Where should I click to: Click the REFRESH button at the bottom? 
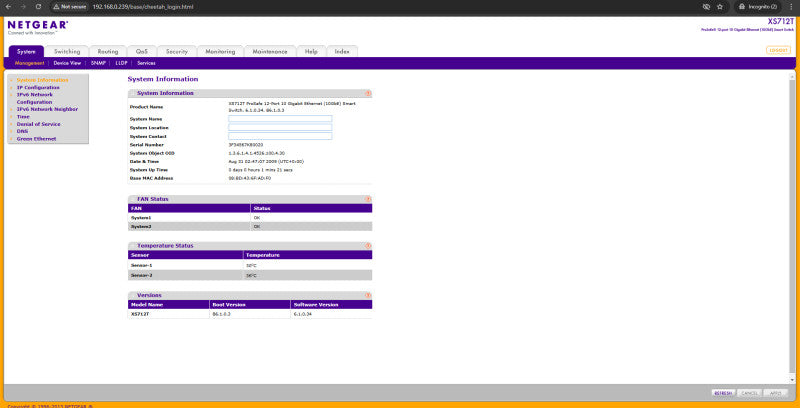pyautogui.click(x=723, y=393)
